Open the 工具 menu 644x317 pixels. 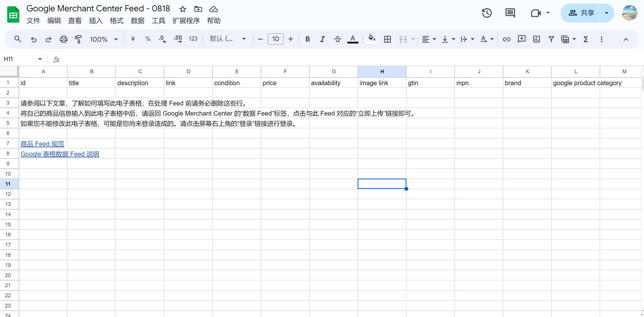click(x=159, y=21)
